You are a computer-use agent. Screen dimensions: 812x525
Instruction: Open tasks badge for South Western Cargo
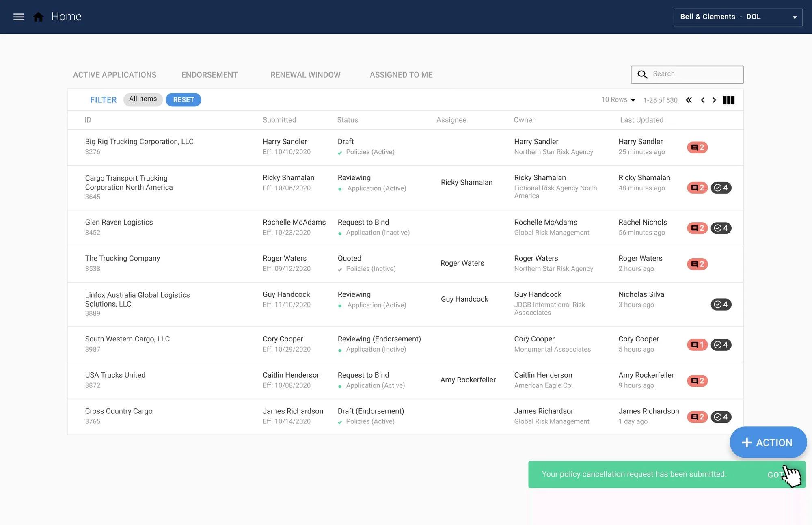721,345
